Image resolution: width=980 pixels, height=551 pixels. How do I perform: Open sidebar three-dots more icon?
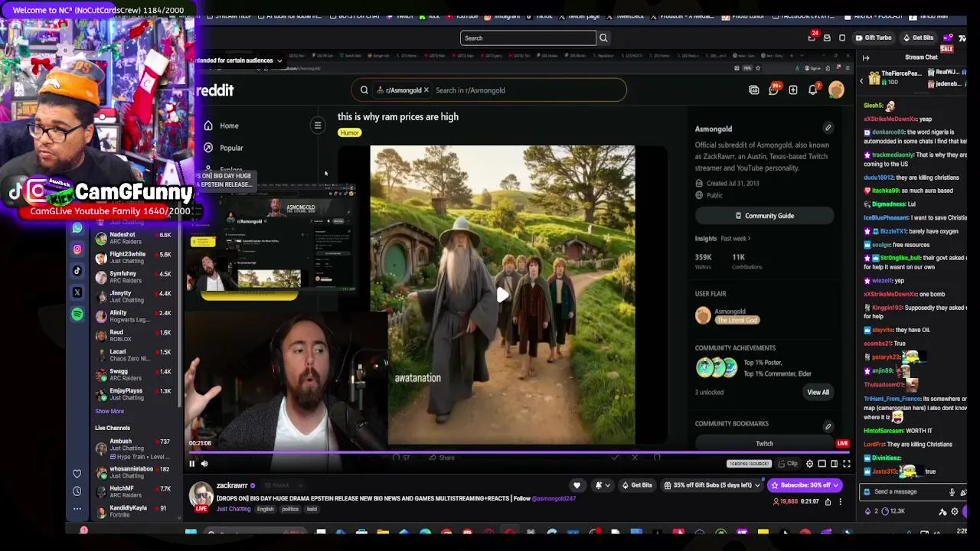[77, 509]
